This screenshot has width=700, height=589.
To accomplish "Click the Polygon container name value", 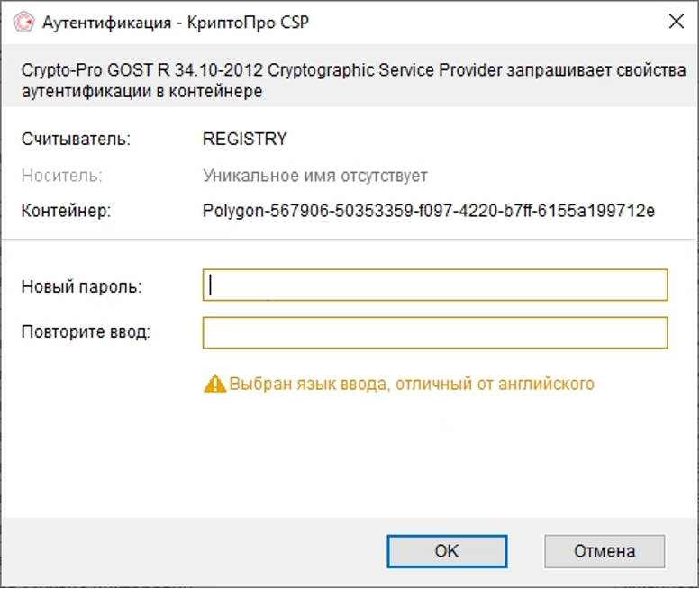I will 429,212.
